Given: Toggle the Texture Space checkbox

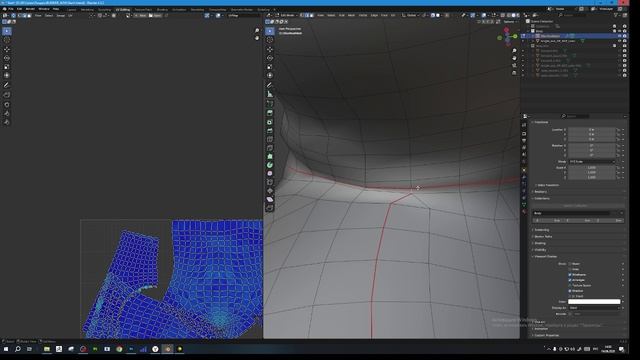Looking at the screenshot, I should [570, 285].
